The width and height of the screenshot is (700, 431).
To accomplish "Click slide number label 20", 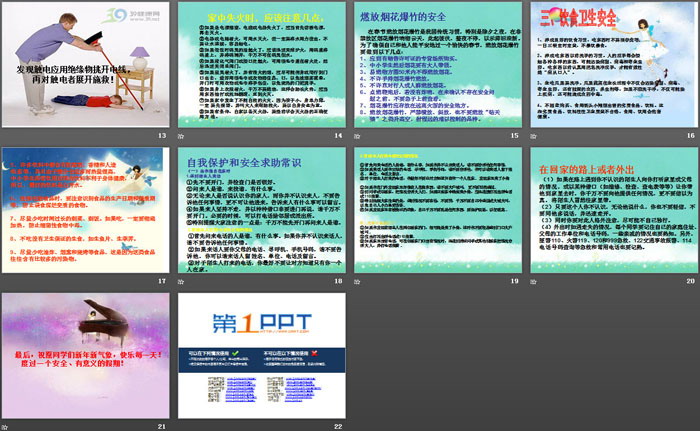I will 691,281.
